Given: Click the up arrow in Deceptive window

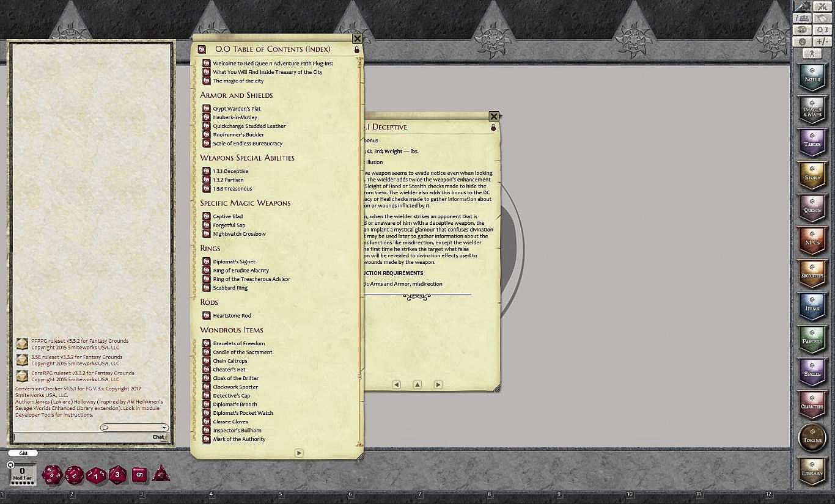Looking at the screenshot, I should pyautogui.click(x=417, y=385).
